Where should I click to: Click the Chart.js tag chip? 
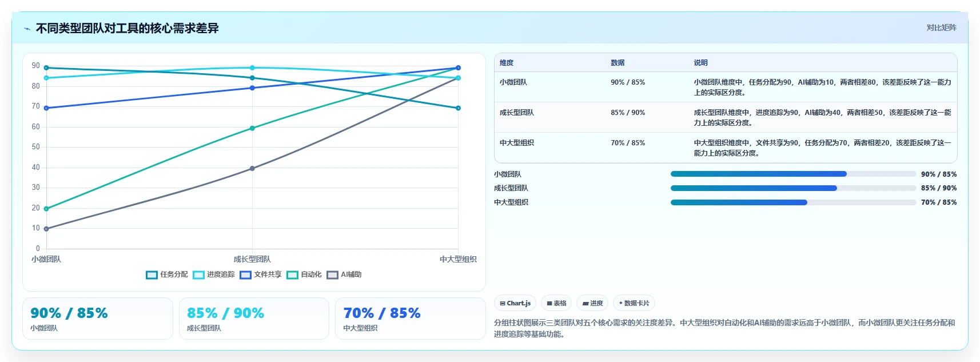(x=515, y=303)
